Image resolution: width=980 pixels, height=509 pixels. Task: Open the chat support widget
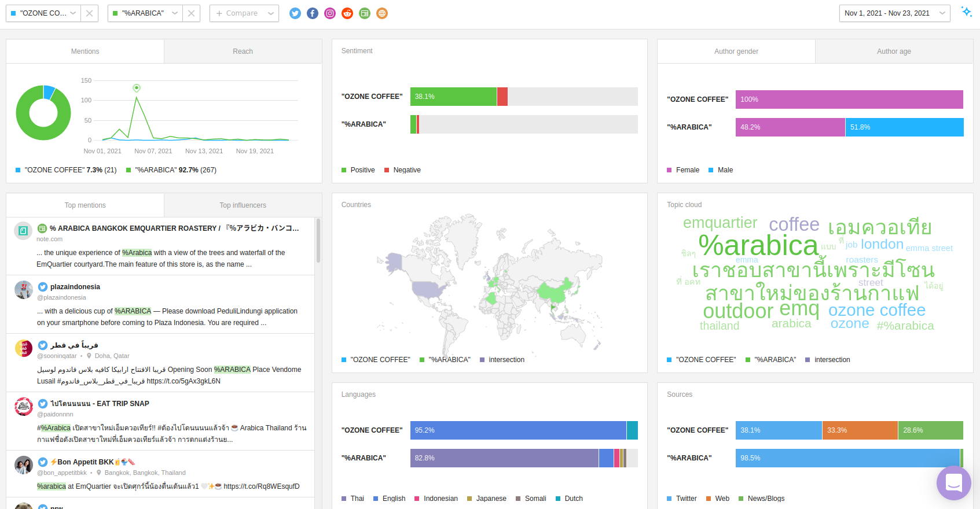point(954,483)
